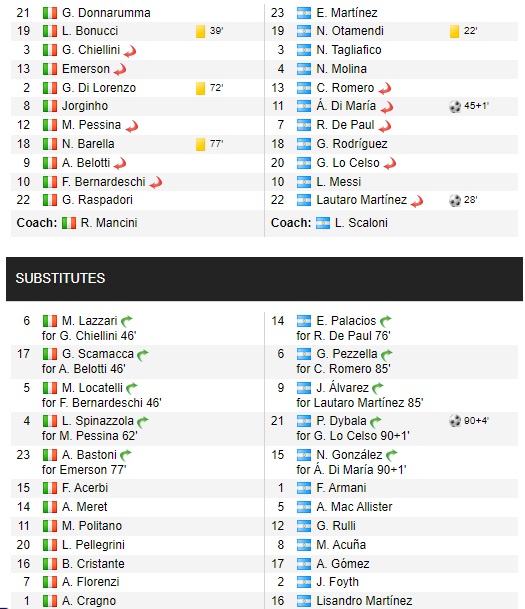The image size is (525, 609).
Task: Click the red substitution arrow next to G. Chiellini
Action: click(130, 51)
